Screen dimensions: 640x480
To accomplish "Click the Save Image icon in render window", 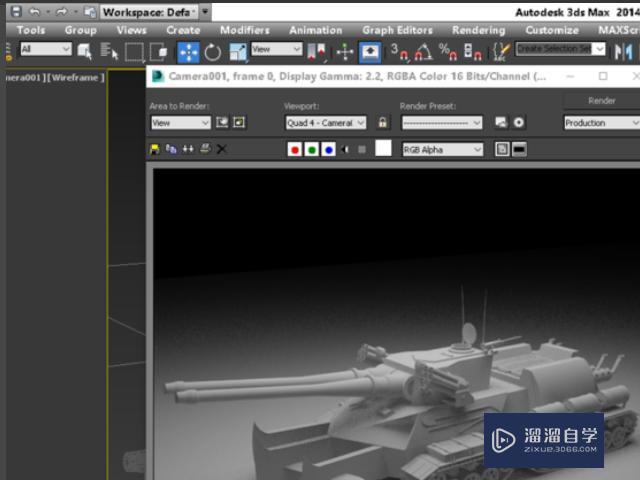I will pos(155,149).
